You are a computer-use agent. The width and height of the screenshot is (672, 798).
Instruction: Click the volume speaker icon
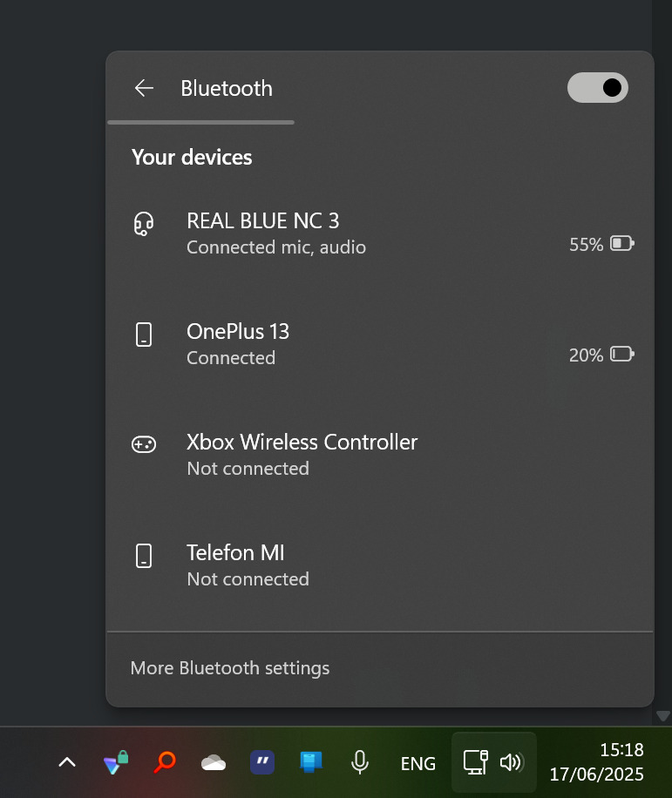(511, 763)
